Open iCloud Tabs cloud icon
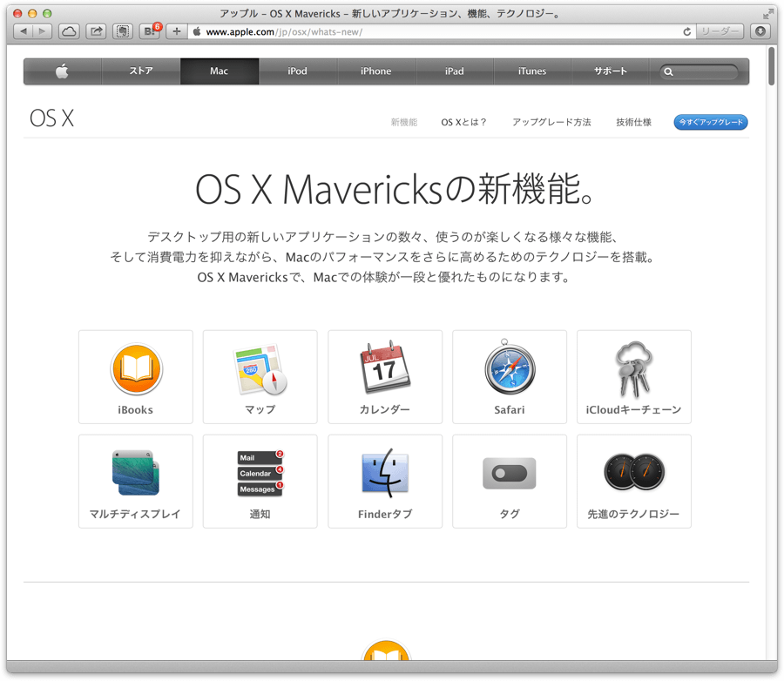This screenshot has width=784, height=681. (x=69, y=31)
